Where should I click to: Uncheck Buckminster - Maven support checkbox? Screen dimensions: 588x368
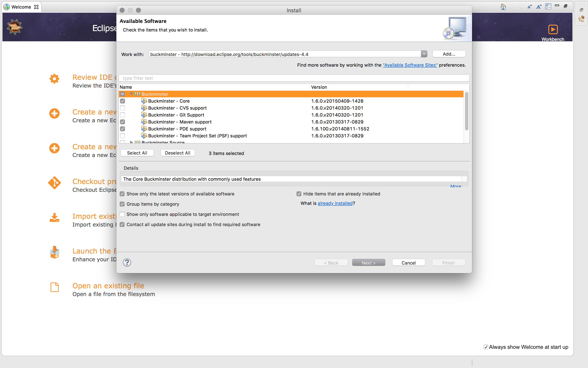pyautogui.click(x=122, y=122)
